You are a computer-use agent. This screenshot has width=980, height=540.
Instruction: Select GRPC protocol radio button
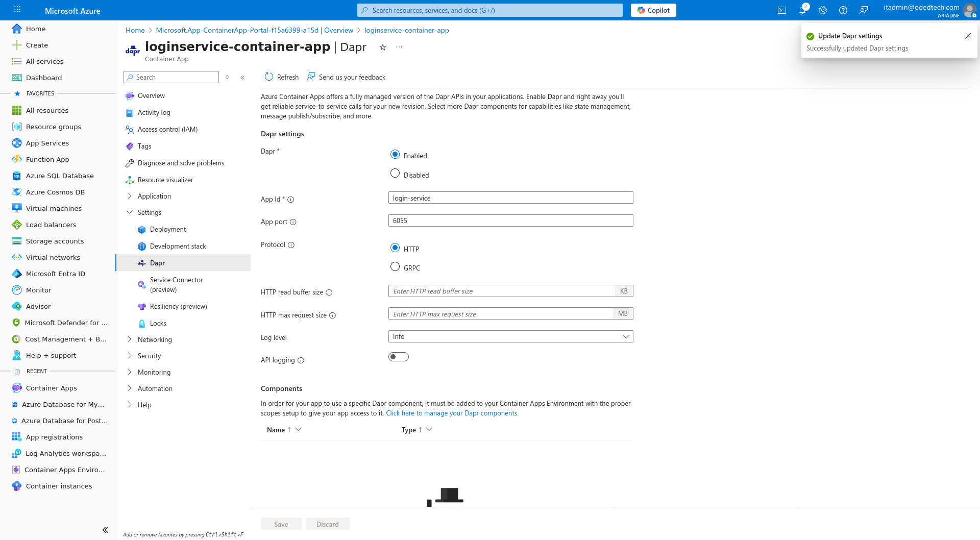point(395,266)
